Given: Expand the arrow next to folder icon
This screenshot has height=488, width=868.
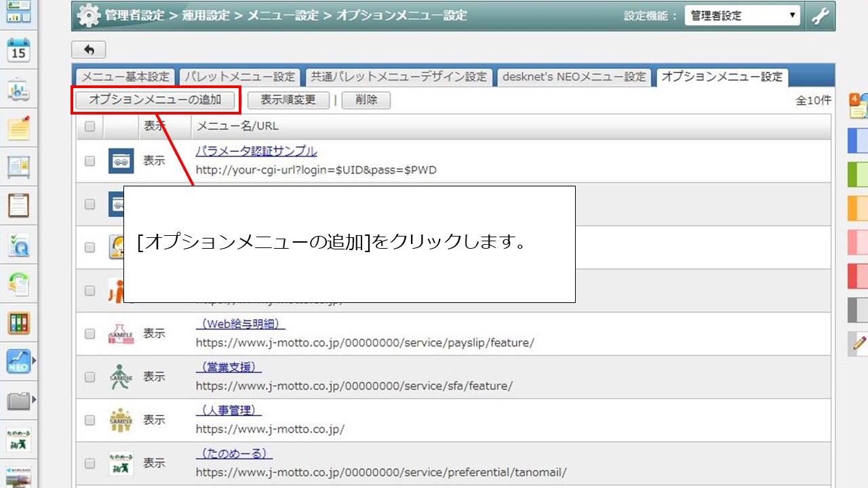Looking at the screenshot, I should (x=34, y=401).
